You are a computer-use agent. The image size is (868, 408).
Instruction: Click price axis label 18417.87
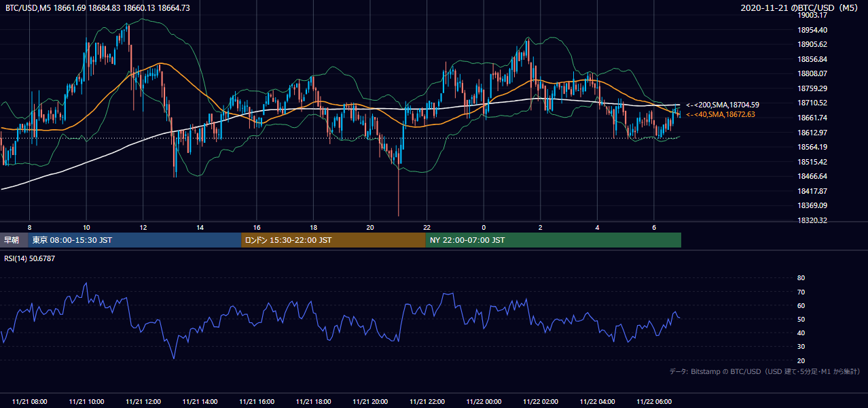coord(812,191)
